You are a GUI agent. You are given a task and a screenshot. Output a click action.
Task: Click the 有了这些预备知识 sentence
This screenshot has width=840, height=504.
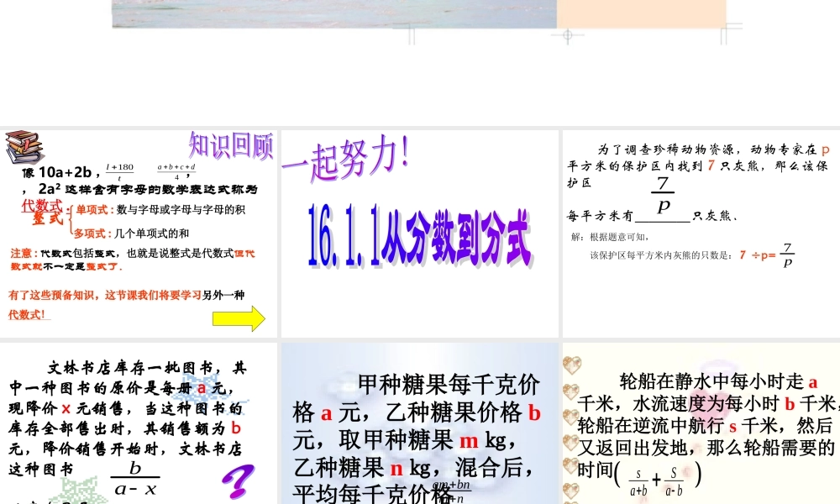pos(127,304)
